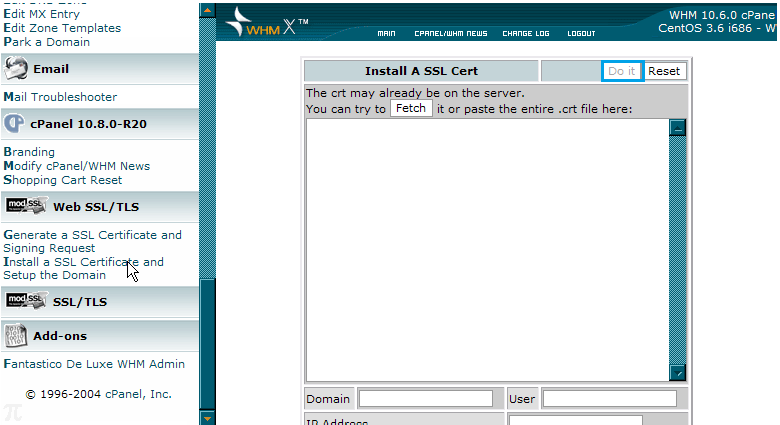Open Edit Zone Templates link
The width and height of the screenshot is (780, 425).
[x=62, y=28]
